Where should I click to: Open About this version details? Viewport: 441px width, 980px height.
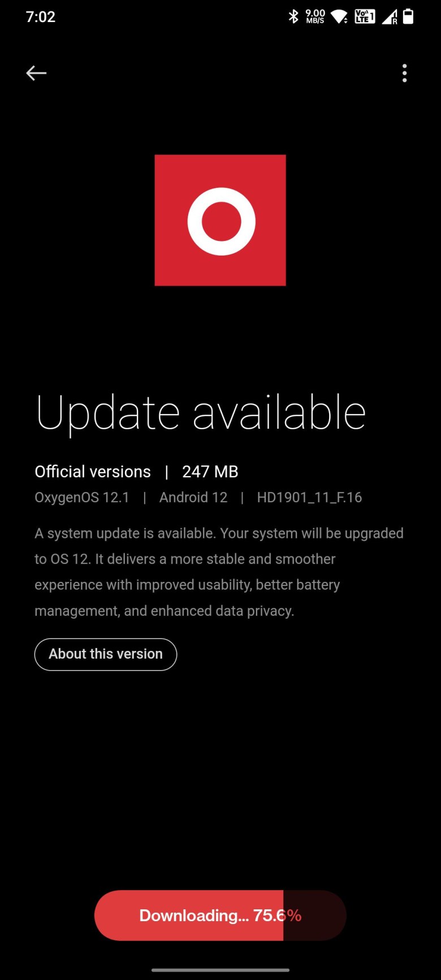click(106, 654)
